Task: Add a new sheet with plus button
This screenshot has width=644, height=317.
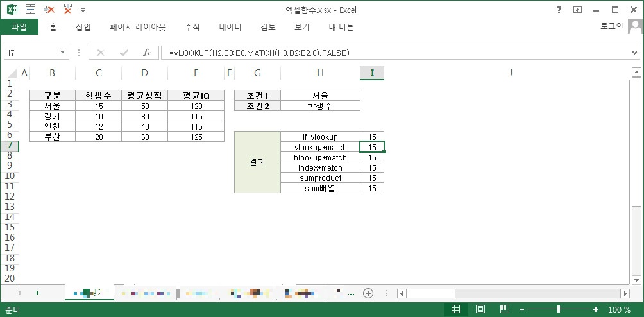Action: [x=368, y=293]
